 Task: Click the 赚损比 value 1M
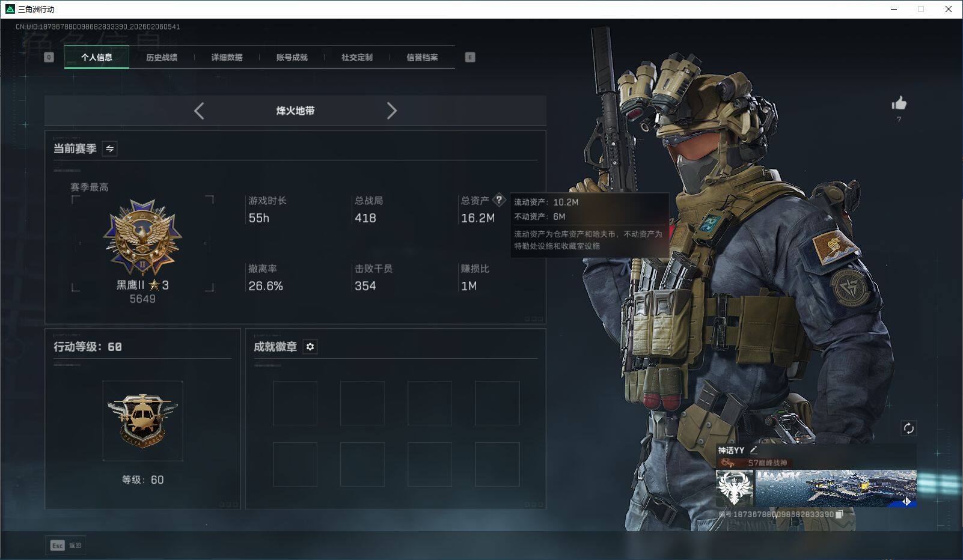coord(469,286)
